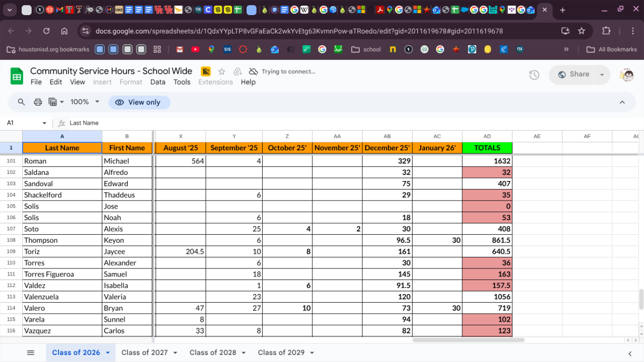The width and height of the screenshot is (644, 362).
Task: Open the All Bookmarks folder
Action: click(612, 49)
